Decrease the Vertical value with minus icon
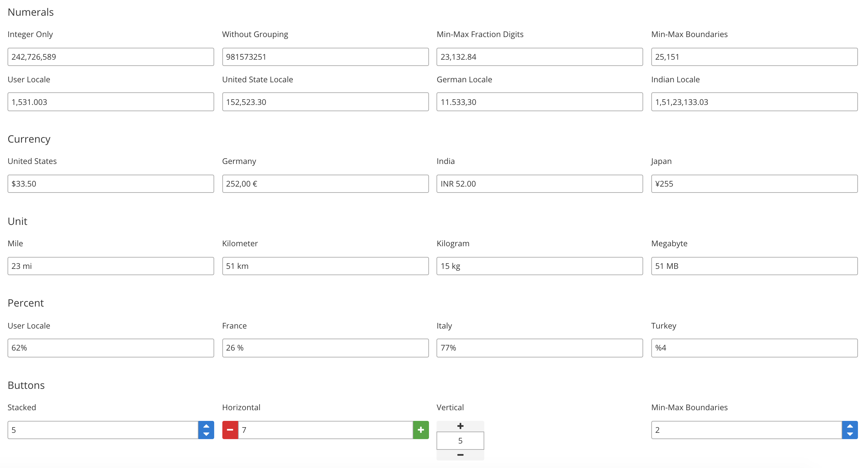 point(460,455)
